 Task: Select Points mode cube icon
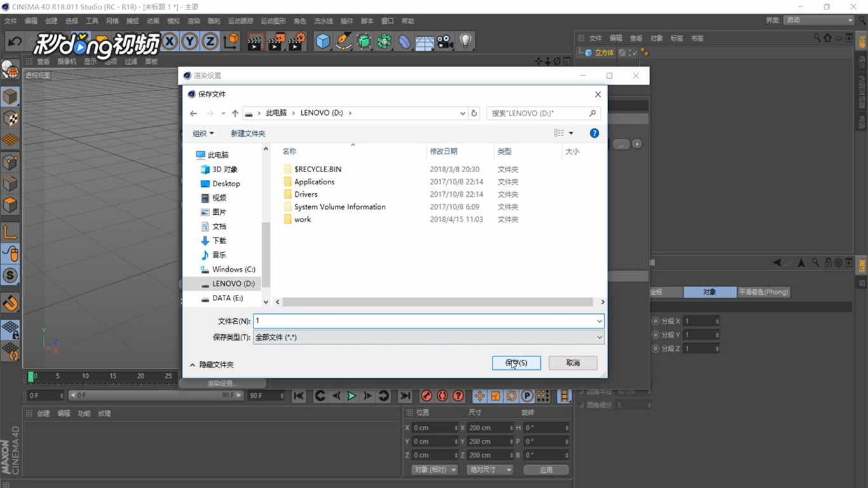pos(10,162)
